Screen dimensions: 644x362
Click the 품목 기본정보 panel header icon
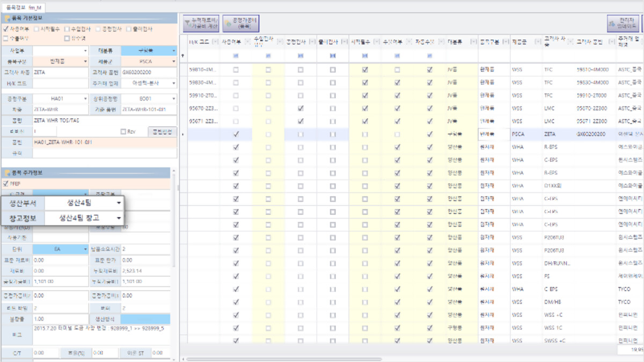pyautogui.click(x=7, y=18)
